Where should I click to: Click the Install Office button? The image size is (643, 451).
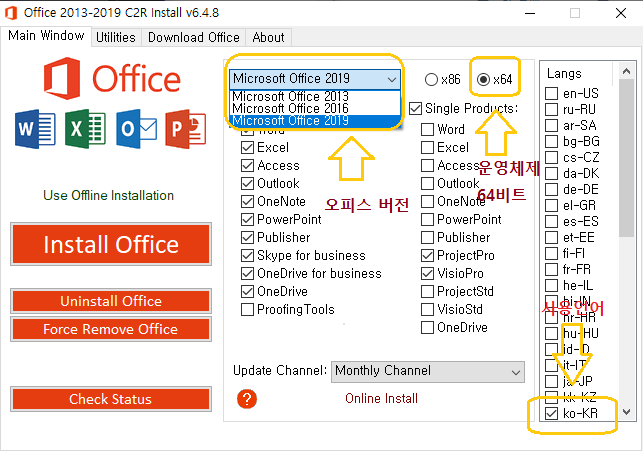click(x=111, y=244)
